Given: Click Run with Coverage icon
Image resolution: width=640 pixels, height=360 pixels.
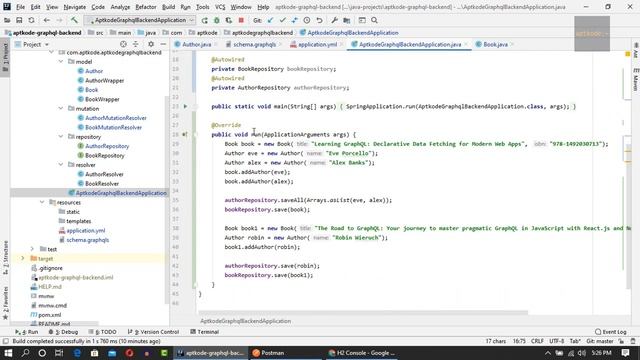Looking at the screenshot, I should pyautogui.click(x=229, y=20).
